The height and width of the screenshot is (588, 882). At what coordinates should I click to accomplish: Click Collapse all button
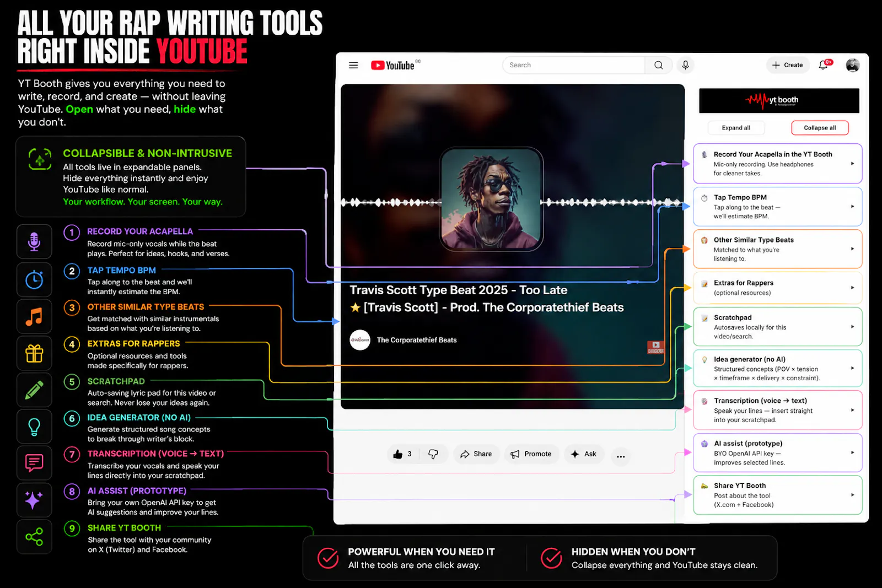coord(820,128)
